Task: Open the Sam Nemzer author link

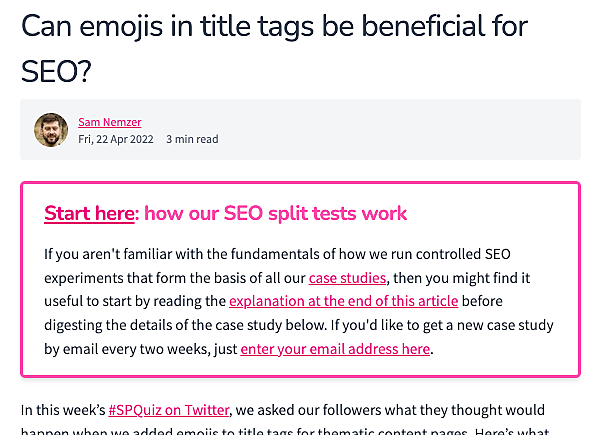Action: (110, 122)
